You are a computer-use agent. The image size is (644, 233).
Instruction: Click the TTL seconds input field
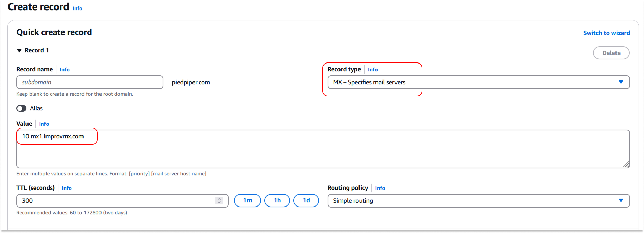pos(115,201)
